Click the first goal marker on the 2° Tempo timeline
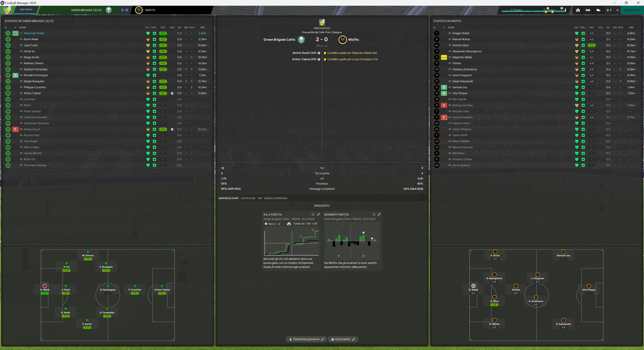 tap(548, 8)
